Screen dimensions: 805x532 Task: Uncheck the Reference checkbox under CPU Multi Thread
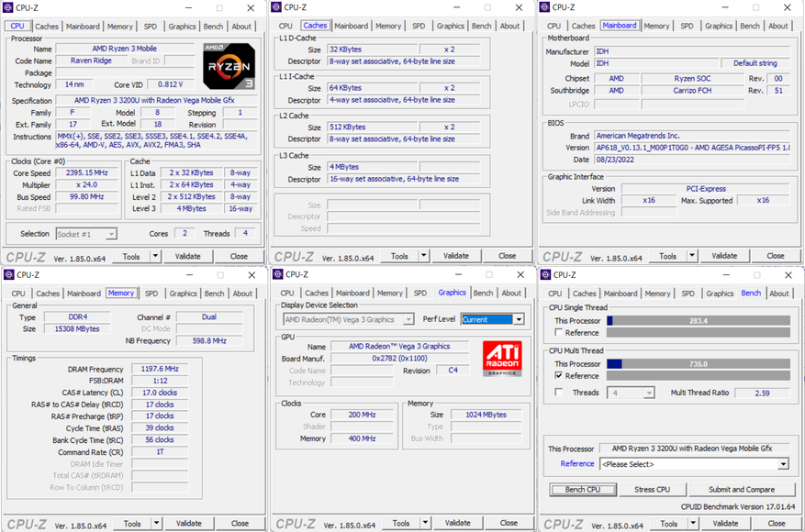(x=559, y=376)
